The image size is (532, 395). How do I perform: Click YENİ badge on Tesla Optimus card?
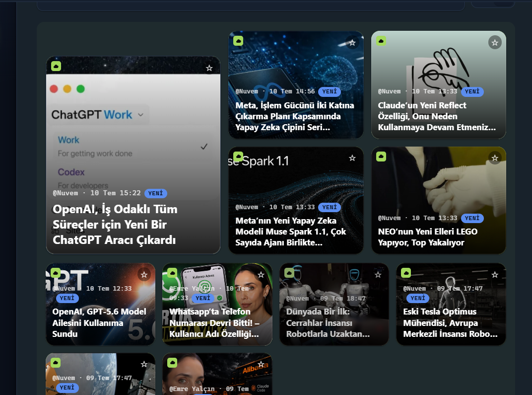coord(418,298)
